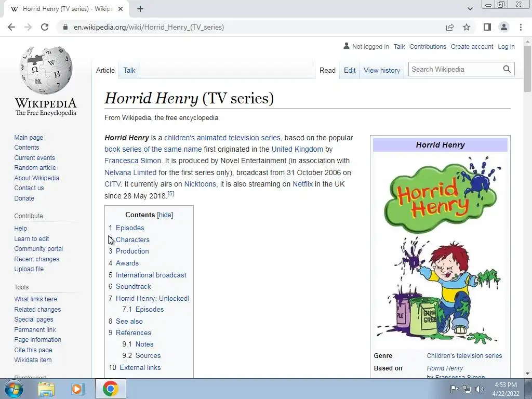Select the Article tab
The image size is (532, 399).
click(x=105, y=70)
